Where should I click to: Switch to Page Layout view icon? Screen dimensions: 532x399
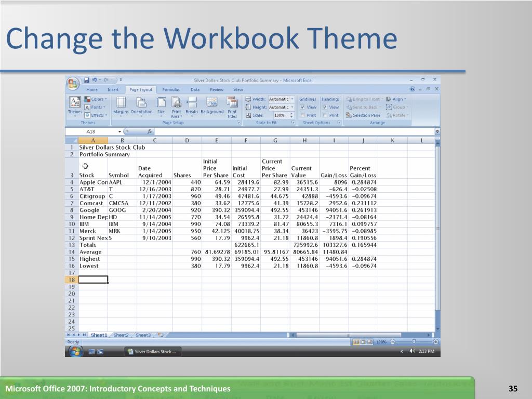point(363,342)
